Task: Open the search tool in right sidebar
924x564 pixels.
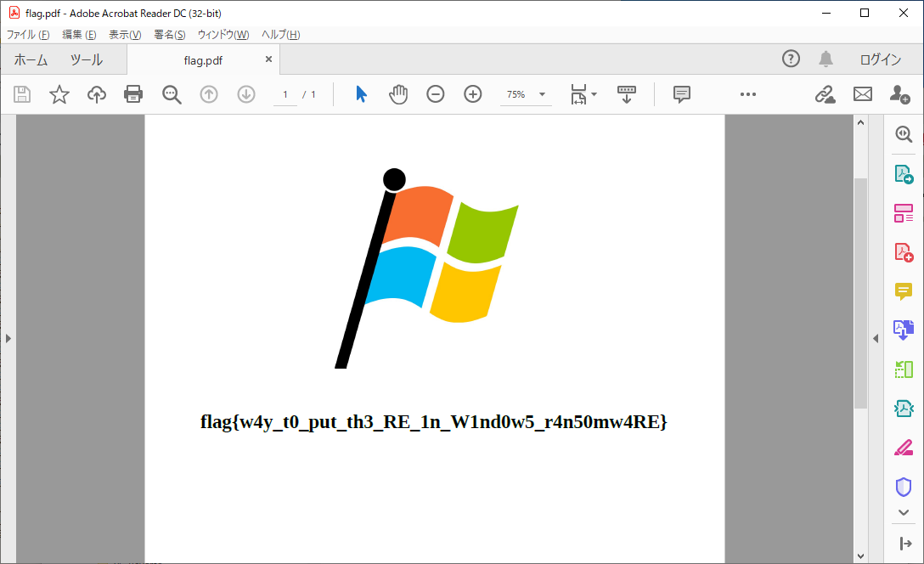Action: 904,134
